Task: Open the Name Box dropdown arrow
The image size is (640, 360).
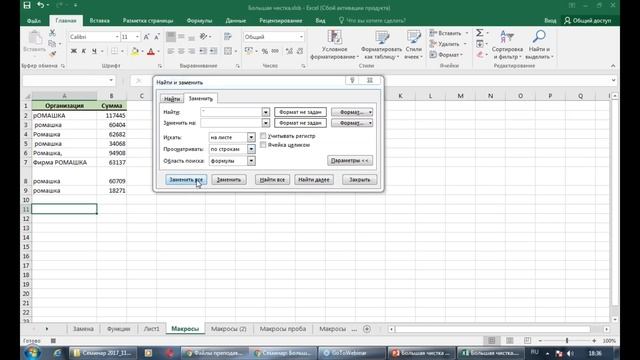Action: pyautogui.click(x=111, y=80)
